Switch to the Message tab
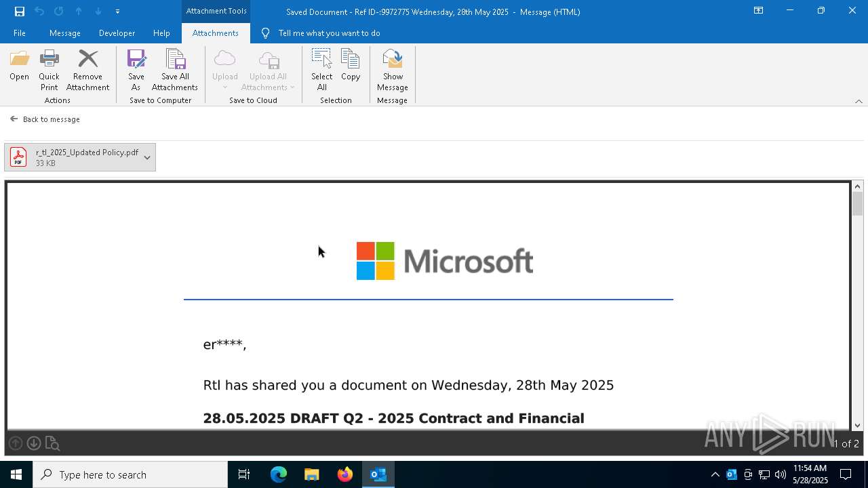Screen dimensions: 868x488 pos(65,33)
